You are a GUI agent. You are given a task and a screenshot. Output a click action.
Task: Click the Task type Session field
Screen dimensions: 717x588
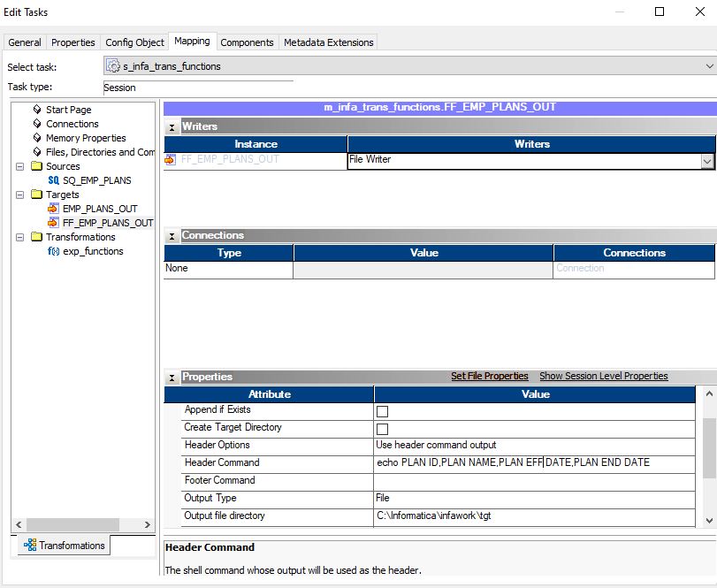[198, 88]
